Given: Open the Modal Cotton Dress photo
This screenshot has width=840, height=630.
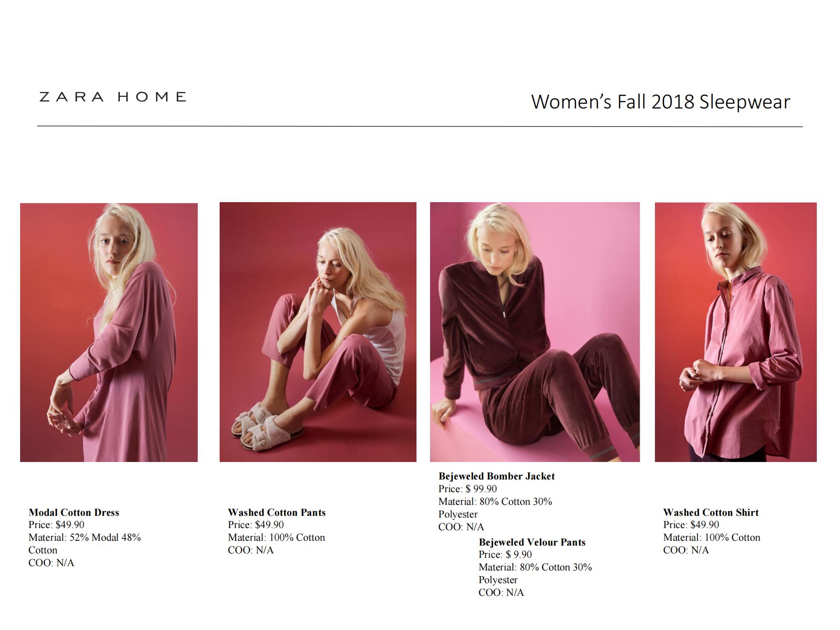Looking at the screenshot, I should pyautogui.click(x=109, y=332).
